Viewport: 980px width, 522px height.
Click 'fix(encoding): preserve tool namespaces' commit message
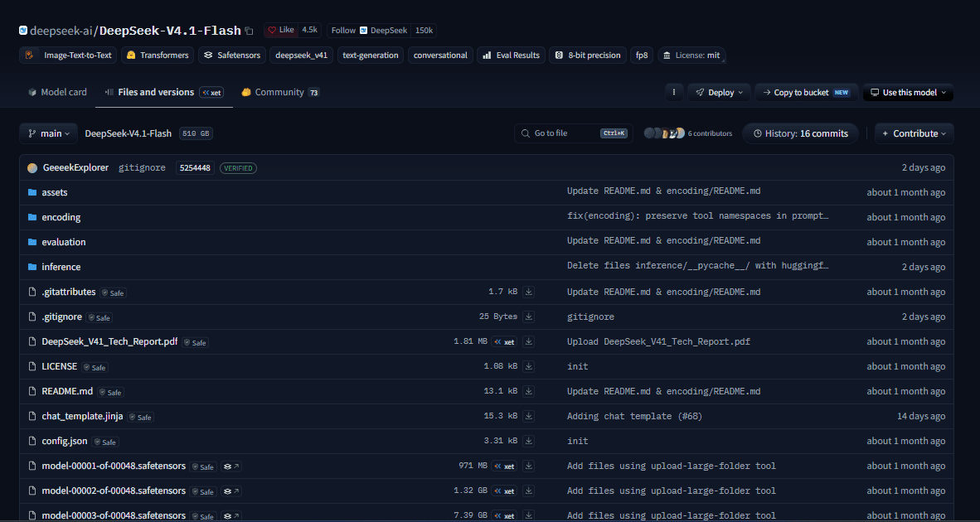tap(698, 216)
